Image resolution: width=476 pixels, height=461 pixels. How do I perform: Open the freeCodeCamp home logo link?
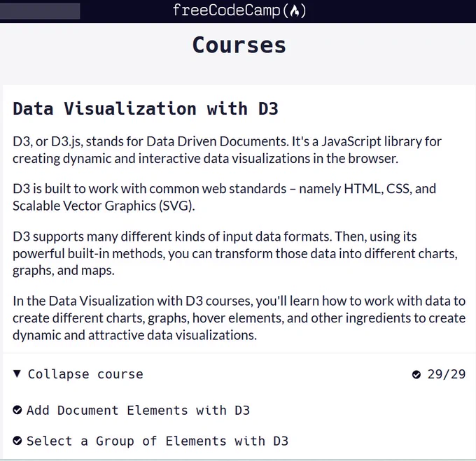click(239, 10)
